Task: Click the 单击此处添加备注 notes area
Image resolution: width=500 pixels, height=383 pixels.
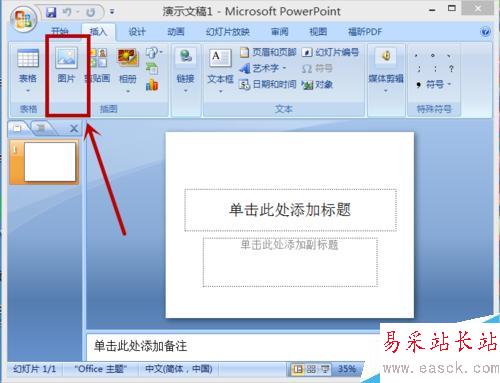Action: click(x=233, y=346)
